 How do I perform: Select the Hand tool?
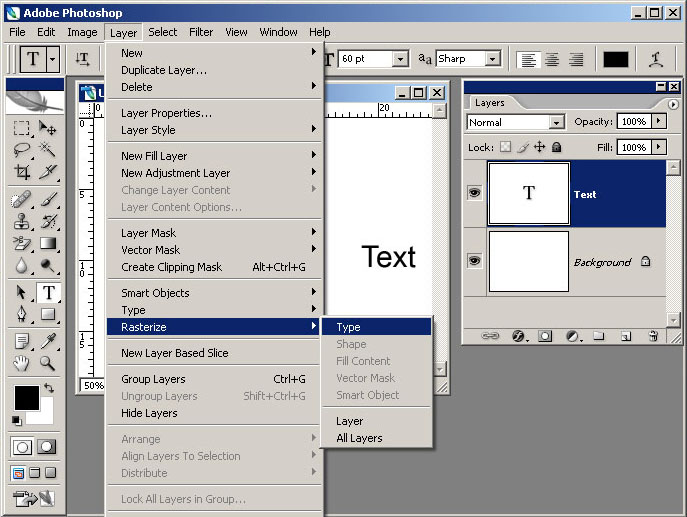pyautogui.click(x=21, y=363)
